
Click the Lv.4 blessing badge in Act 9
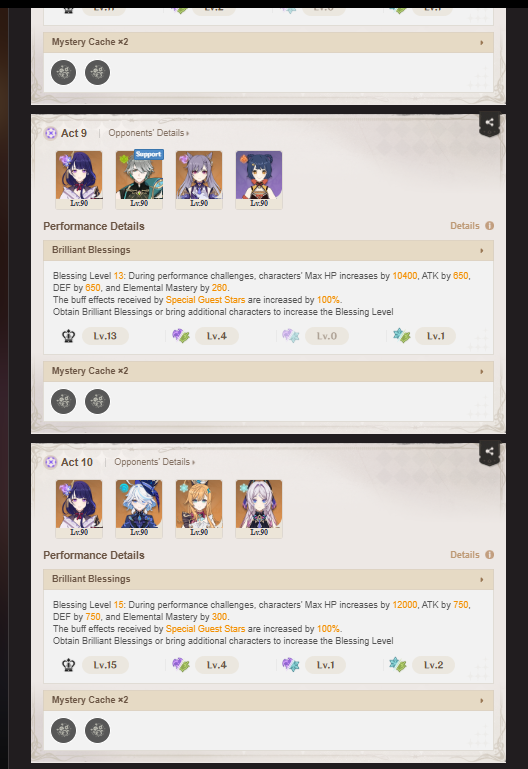pyautogui.click(x=216, y=336)
